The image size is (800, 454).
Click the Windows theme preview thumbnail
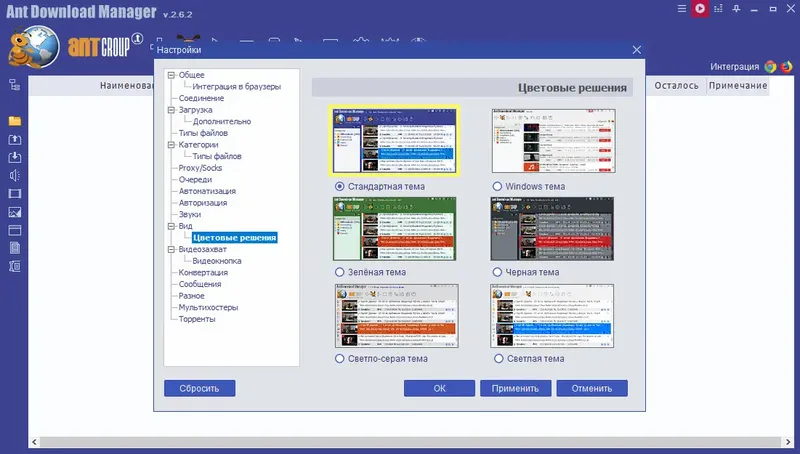[553, 141]
